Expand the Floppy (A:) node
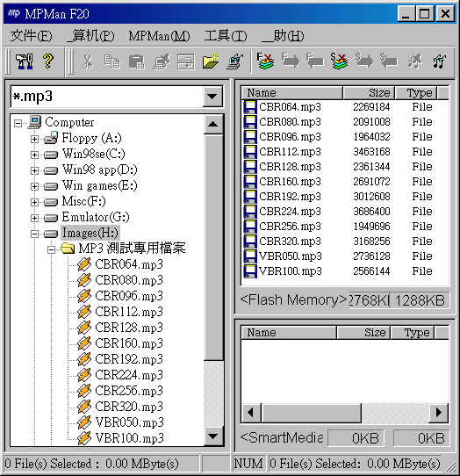460x476 pixels. (34, 139)
